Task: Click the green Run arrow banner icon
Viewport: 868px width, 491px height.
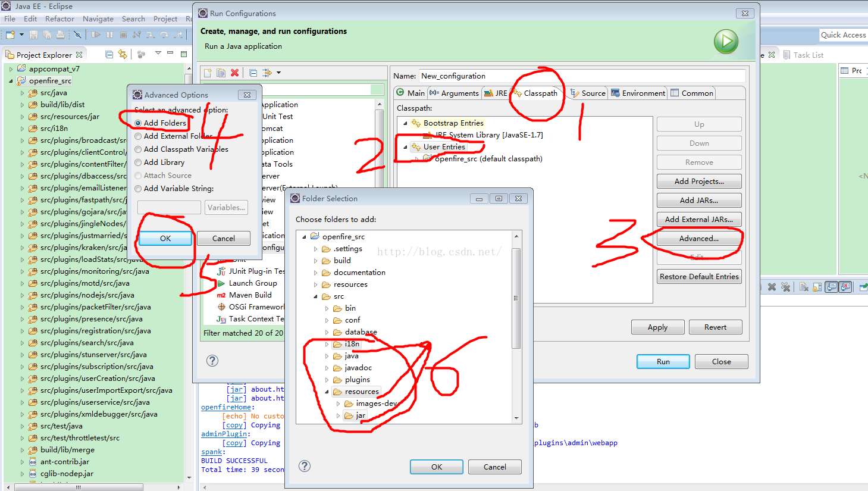Action: click(726, 42)
